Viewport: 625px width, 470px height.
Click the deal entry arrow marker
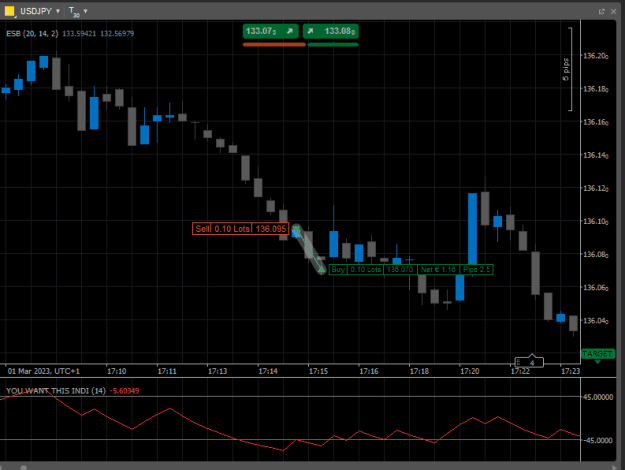click(296, 230)
